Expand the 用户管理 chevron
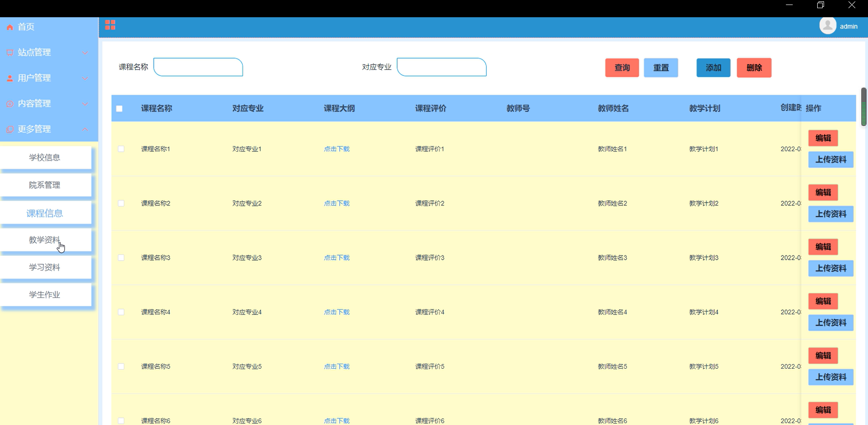 (85, 78)
